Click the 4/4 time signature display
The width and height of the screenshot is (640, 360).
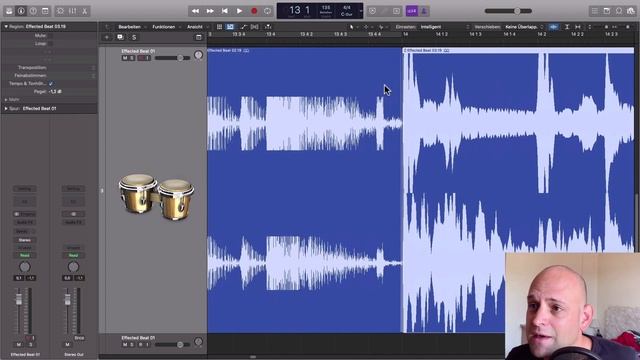coord(347,8)
